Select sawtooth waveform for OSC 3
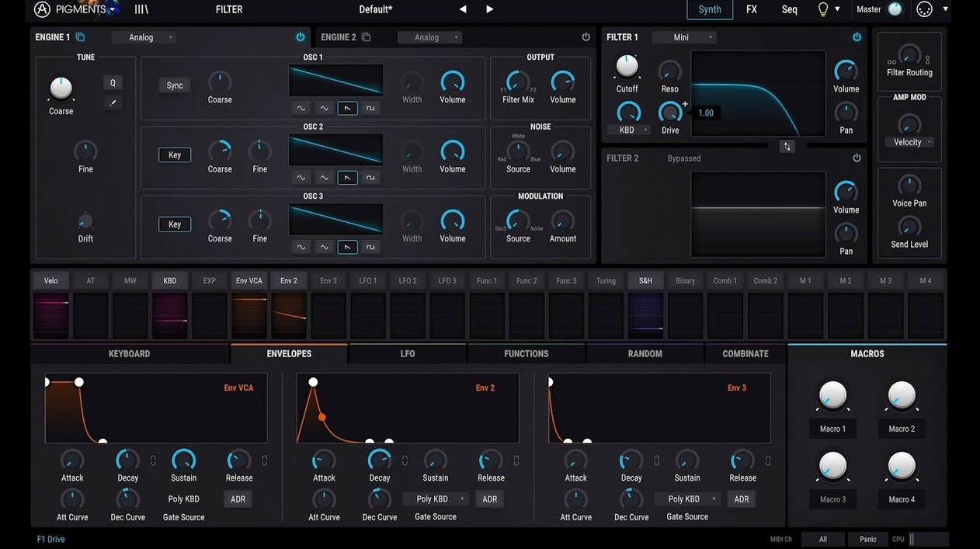This screenshot has height=549, width=980. 348,247
